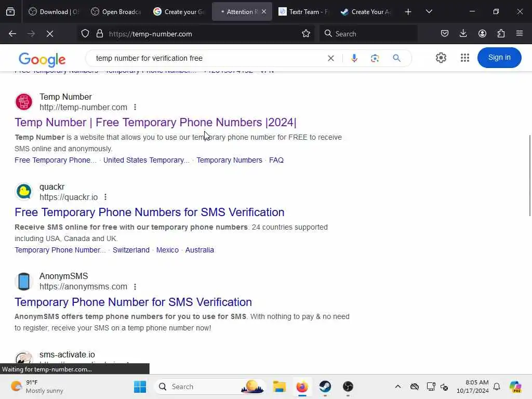Click the page vertical scrollbar
The height and width of the screenshot is (399, 532).
click(529, 176)
